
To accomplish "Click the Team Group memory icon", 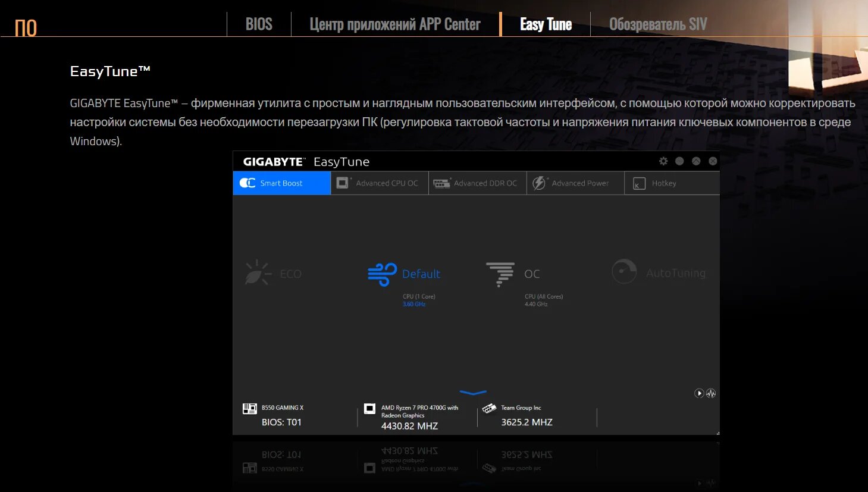I will 489,408.
